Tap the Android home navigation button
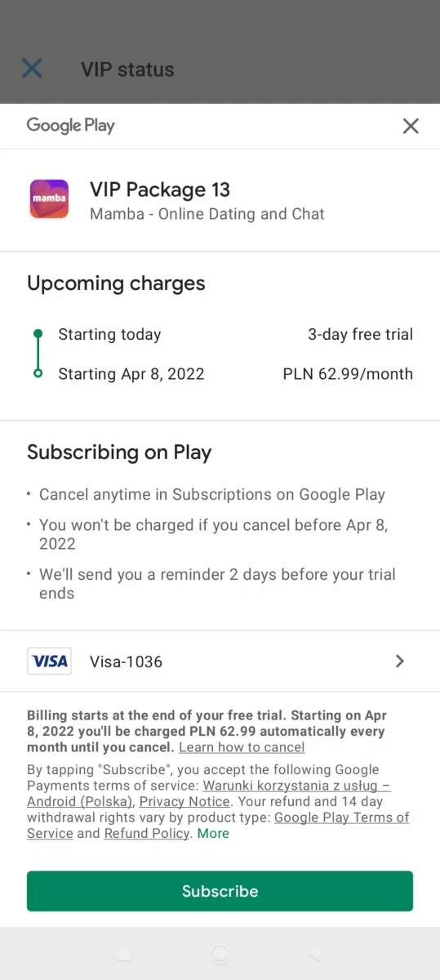The image size is (440, 980). (220, 954)
